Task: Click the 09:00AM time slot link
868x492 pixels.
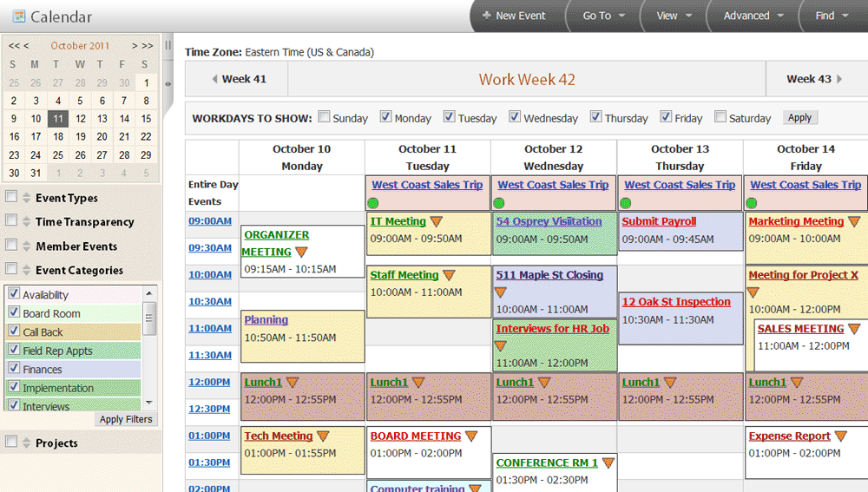Action: click(210, 220)
